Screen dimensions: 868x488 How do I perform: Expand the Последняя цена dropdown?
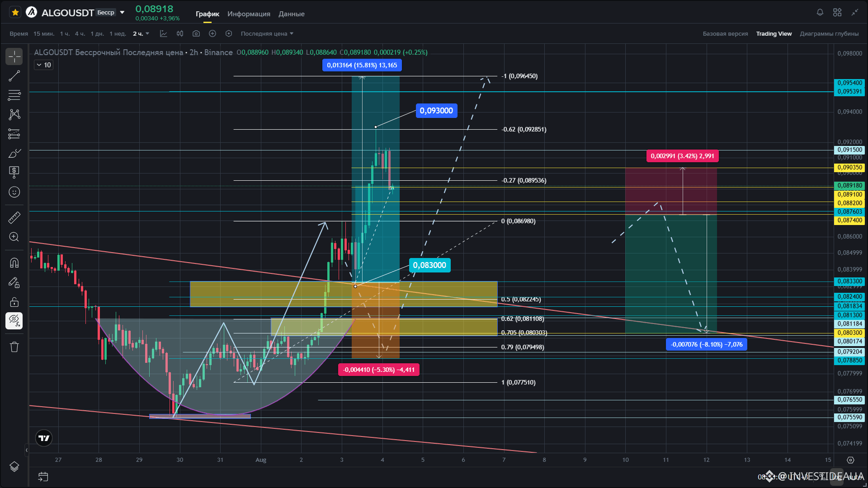[267, 34]
